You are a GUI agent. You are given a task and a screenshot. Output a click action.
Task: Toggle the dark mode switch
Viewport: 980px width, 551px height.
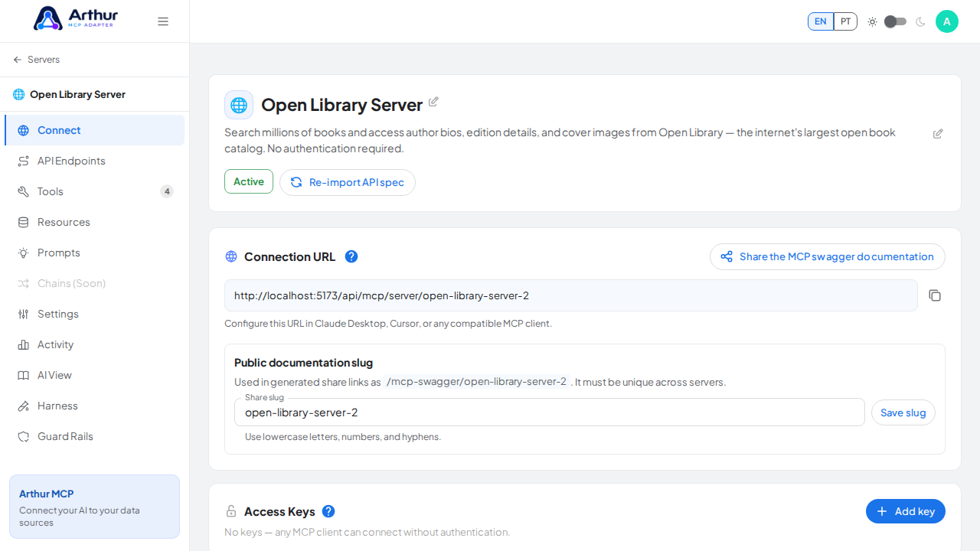pyautogui.click(x=895, y=21)
